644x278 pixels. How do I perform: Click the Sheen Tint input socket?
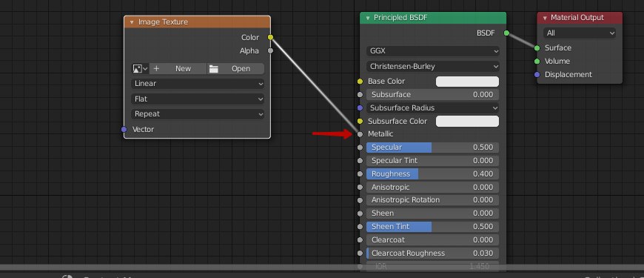coord(360,227)
